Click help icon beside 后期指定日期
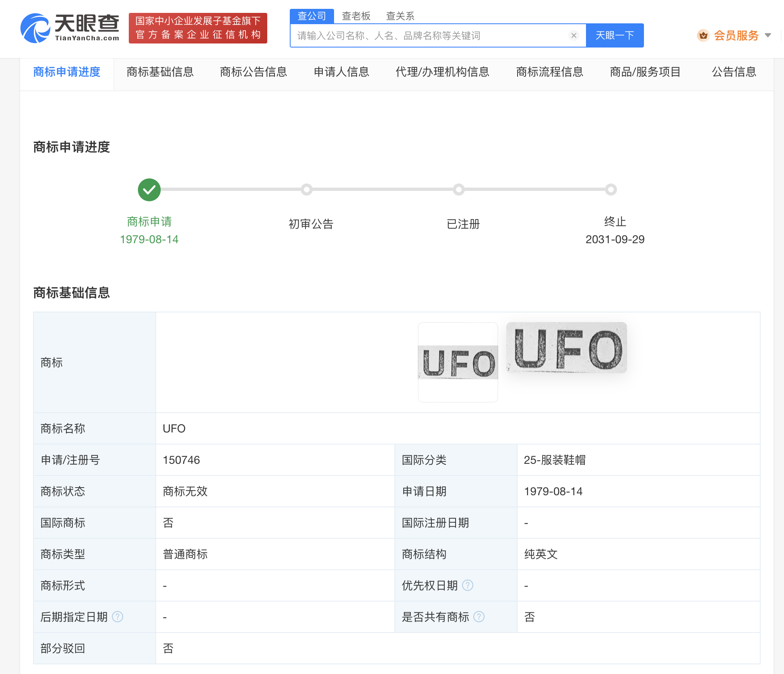Viewport: 784px width, 674px height. tap(118, 616)
